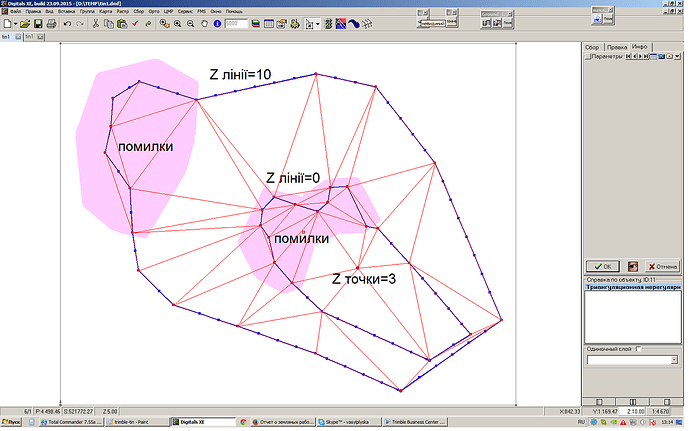Zoom out with the minus magnifier
The image size is (690, 431).
click(x=191, y=24)
